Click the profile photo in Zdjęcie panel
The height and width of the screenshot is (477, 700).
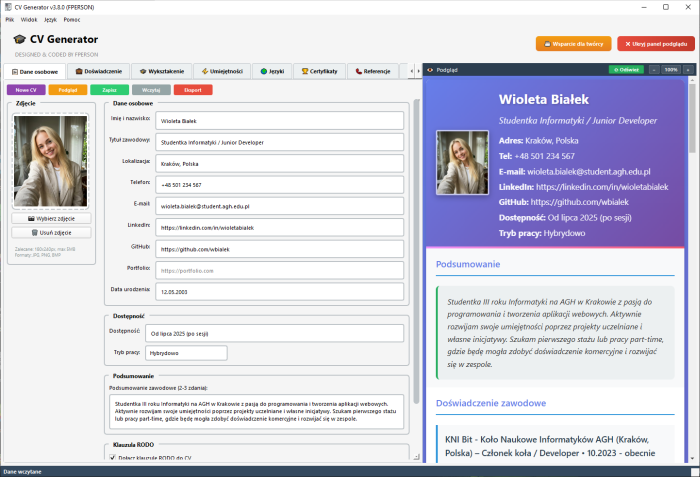coord(50,161)
